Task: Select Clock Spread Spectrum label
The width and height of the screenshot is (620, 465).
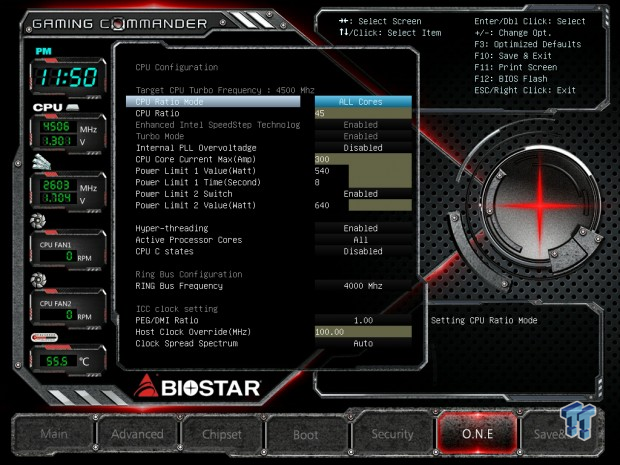Action: (187, 343)
